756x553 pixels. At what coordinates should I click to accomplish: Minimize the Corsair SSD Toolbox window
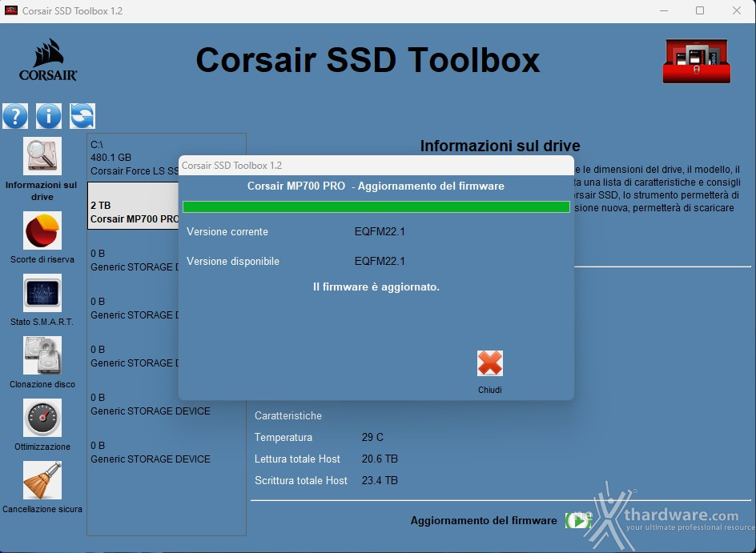click(x=664, y=10)
